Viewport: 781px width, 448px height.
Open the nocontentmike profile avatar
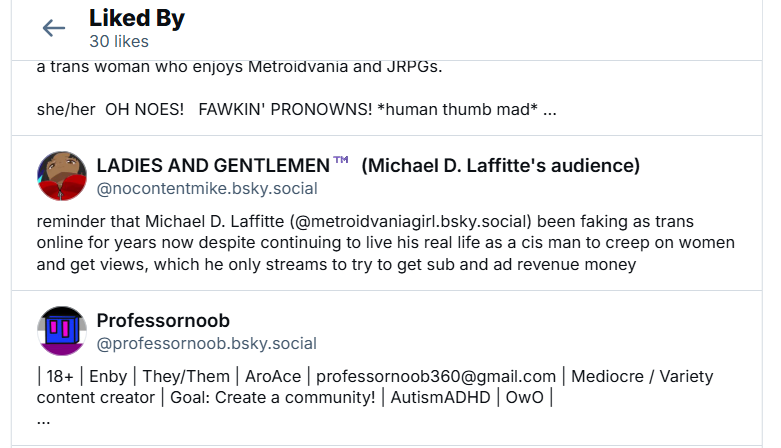(x=62, y=177)
